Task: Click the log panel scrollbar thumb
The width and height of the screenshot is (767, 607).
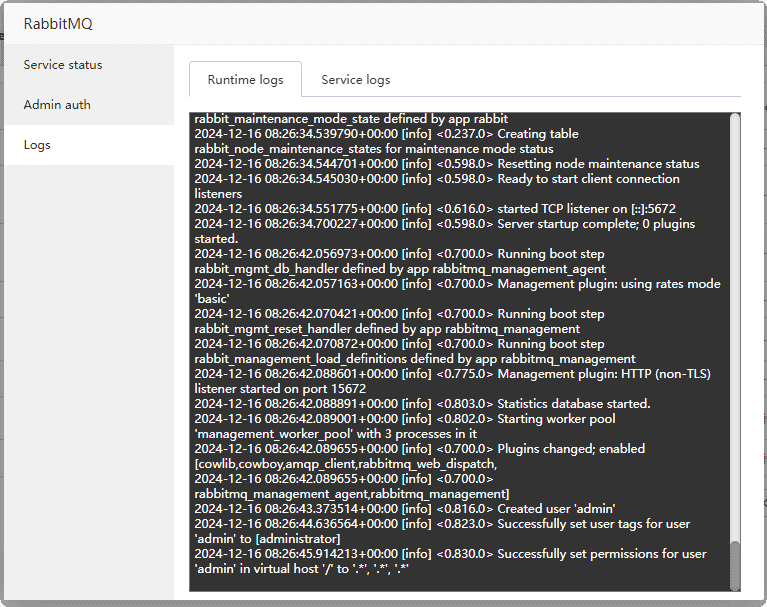Action: [735, 565]
